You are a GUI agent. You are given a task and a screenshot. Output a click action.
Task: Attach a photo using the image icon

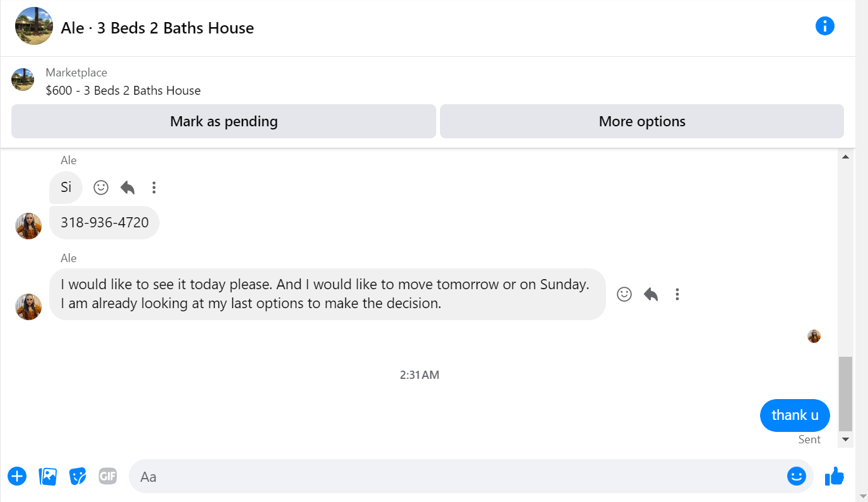[48, 476]
